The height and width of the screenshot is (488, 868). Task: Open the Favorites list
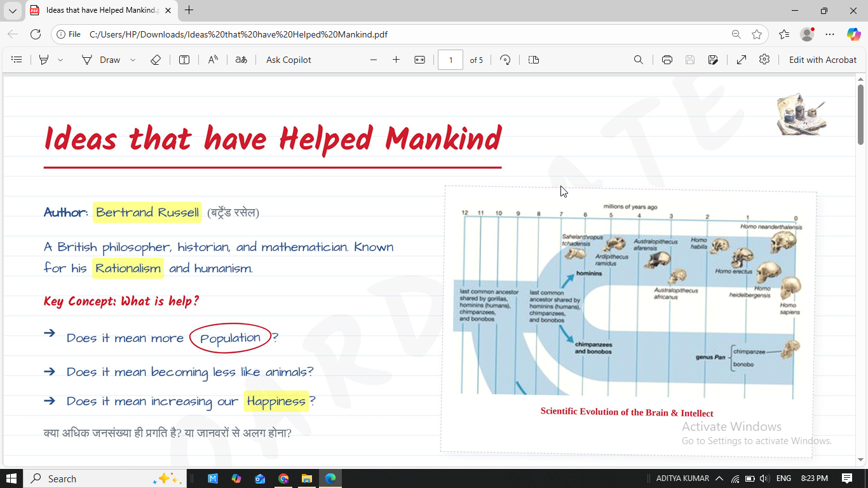784,34
